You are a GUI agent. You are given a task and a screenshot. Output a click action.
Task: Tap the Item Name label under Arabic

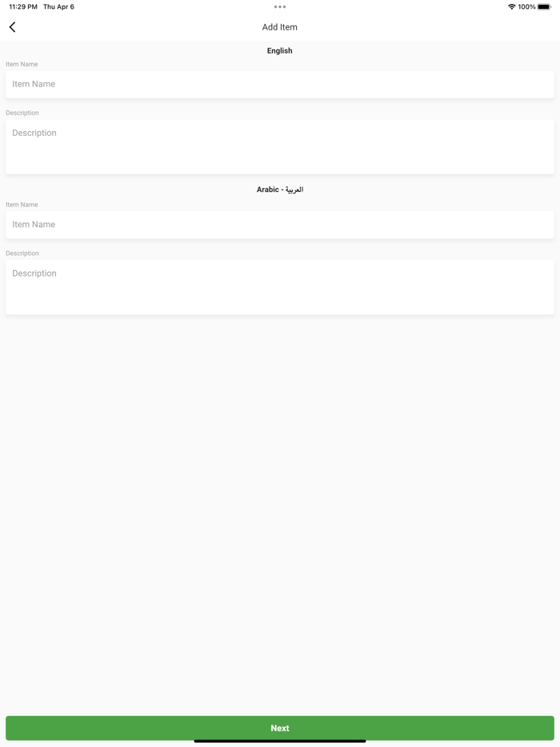(22, 205)
